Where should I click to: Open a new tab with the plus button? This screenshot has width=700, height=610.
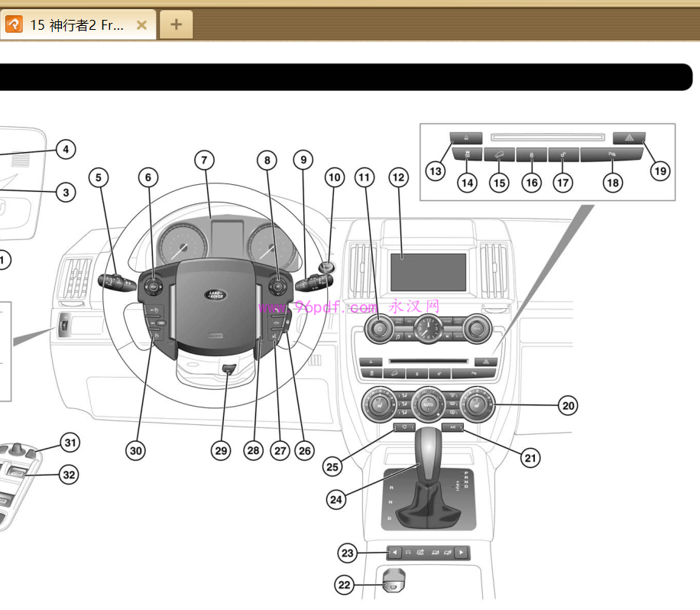[176, 24]
